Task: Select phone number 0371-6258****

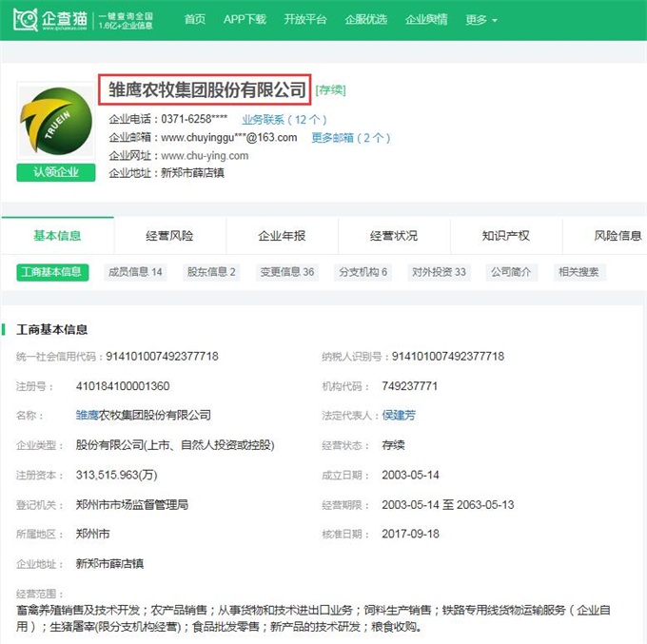Action: point(194,119)
